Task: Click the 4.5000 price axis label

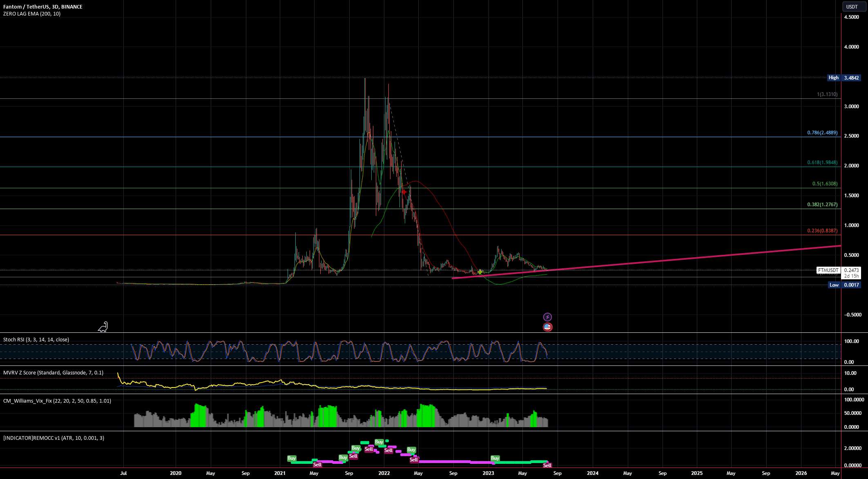Action: [852, 17]
